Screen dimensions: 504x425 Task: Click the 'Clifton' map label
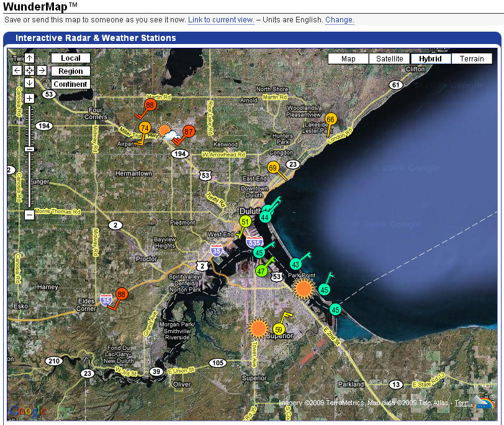pyautogui.click(x=415, y=69)
